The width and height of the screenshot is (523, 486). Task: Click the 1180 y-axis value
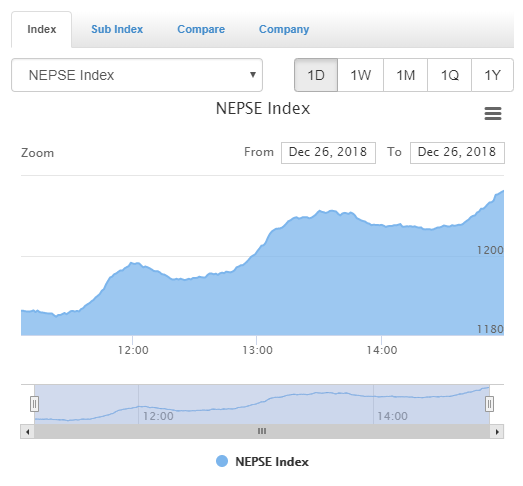pos(490,329)
